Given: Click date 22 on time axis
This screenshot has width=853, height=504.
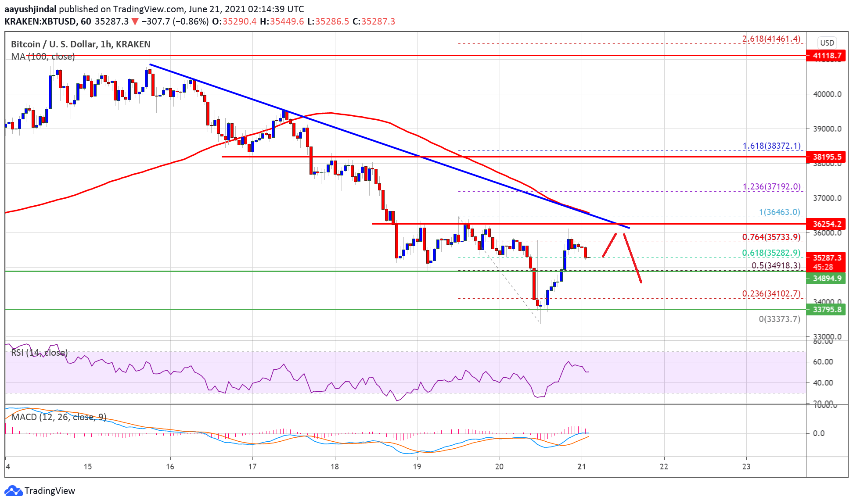Looking at the screenshot, I should point(664,466).
